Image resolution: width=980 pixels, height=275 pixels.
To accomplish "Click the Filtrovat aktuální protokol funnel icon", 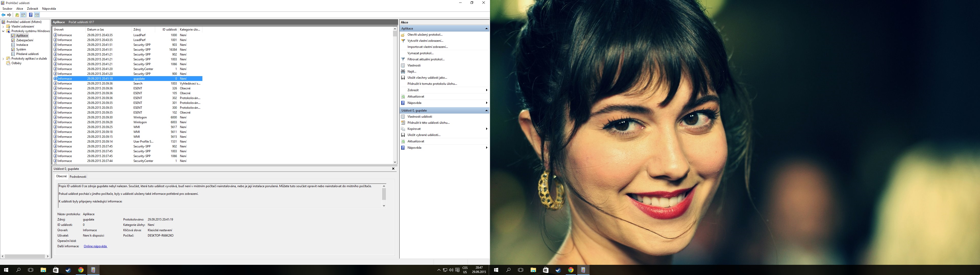I will coord(403,59).
